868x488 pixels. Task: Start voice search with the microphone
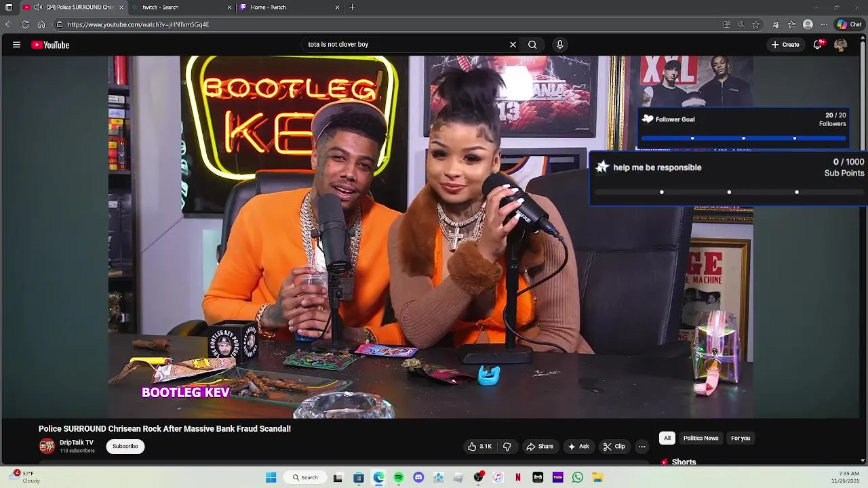pos(559,45)
